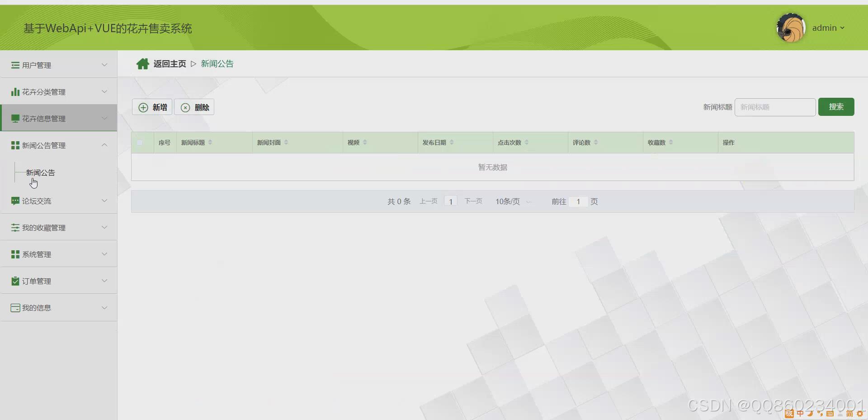Collapse the 新闻公告管理 chevron
868x420 pixels.
point(104,145)
